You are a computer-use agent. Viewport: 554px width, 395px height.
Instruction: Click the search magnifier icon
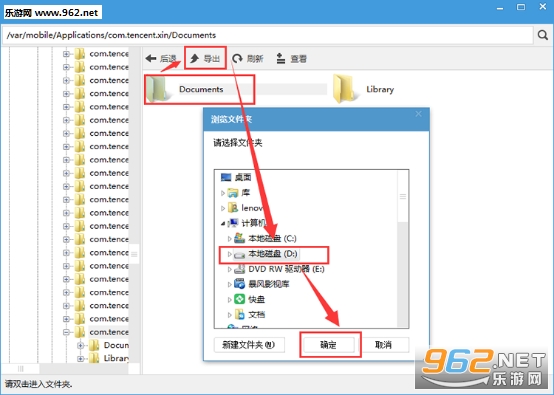(x=543, y=35)
